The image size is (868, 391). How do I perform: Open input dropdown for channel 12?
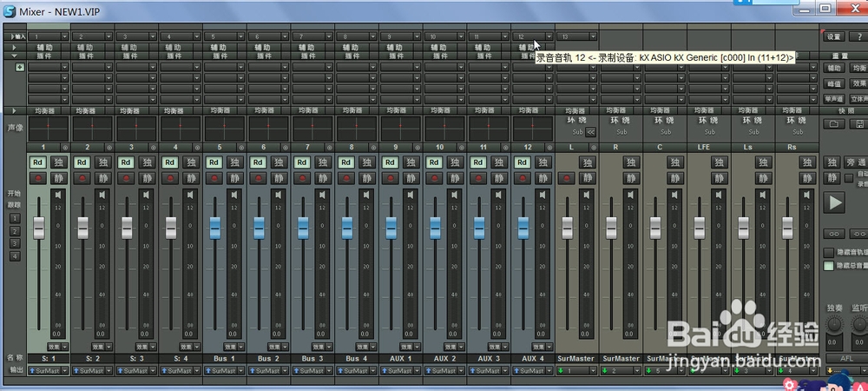coord(549,36)
